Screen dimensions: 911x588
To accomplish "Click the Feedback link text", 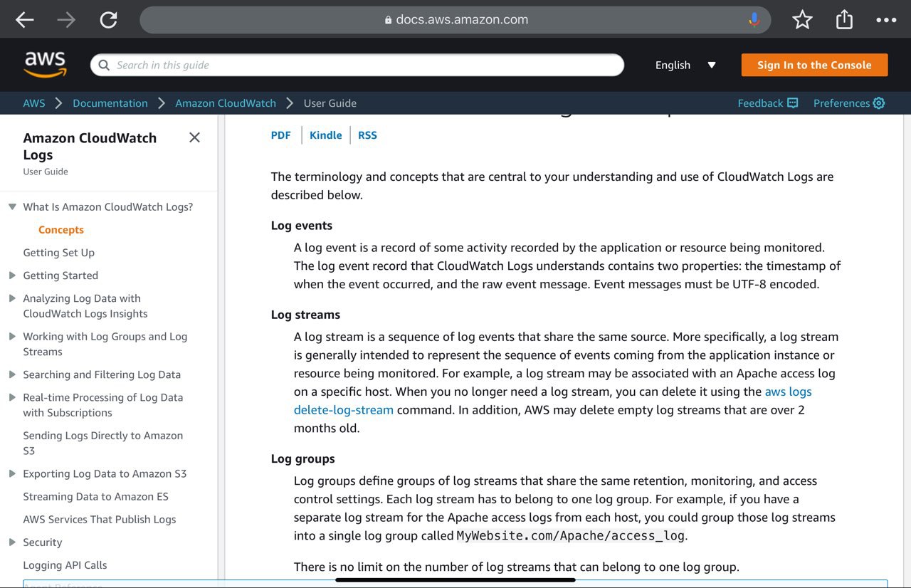I will [760, 103].
